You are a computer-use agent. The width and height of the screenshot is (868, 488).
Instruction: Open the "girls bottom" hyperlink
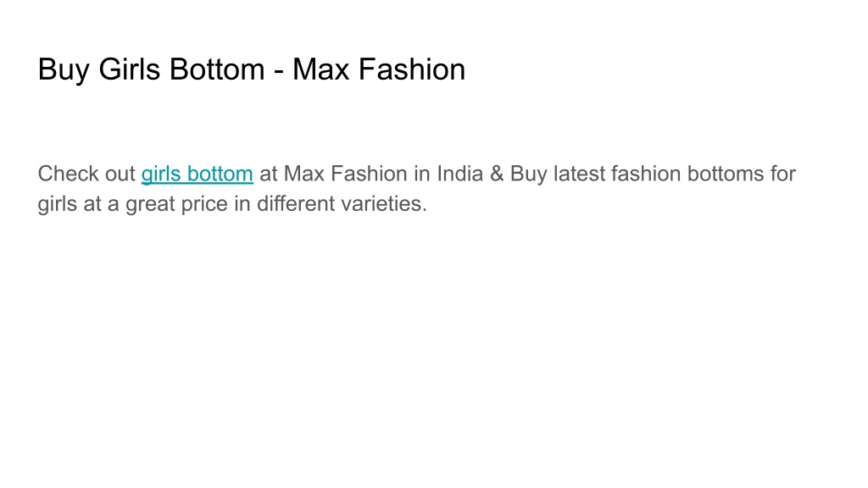[x=197, y=175]
